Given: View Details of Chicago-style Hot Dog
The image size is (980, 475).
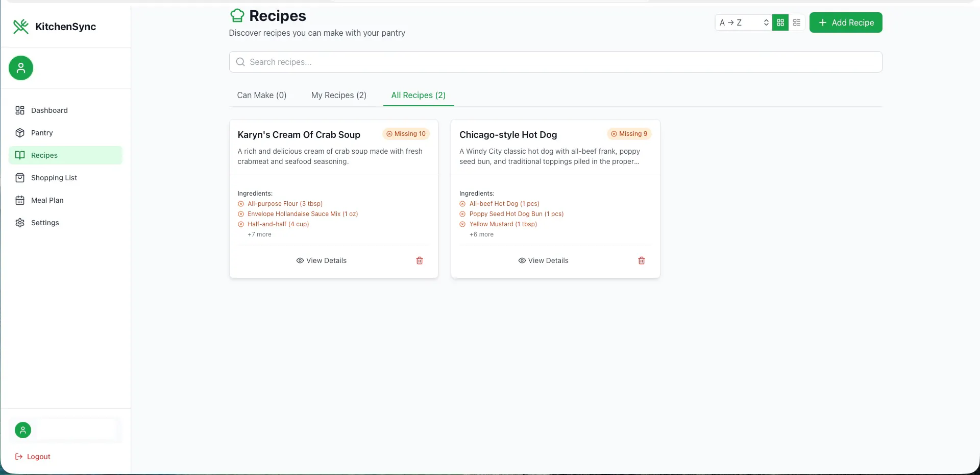Looking at the screenshot, I should [x=544, y=260].
